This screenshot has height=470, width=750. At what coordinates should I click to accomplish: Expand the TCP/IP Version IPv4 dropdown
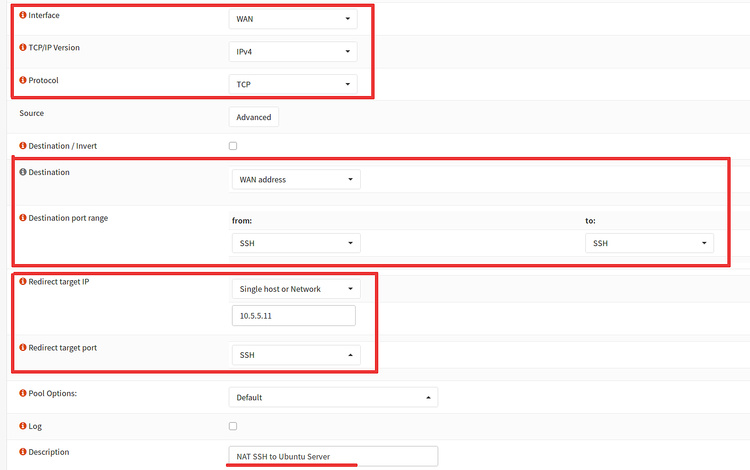pos(293,51)
